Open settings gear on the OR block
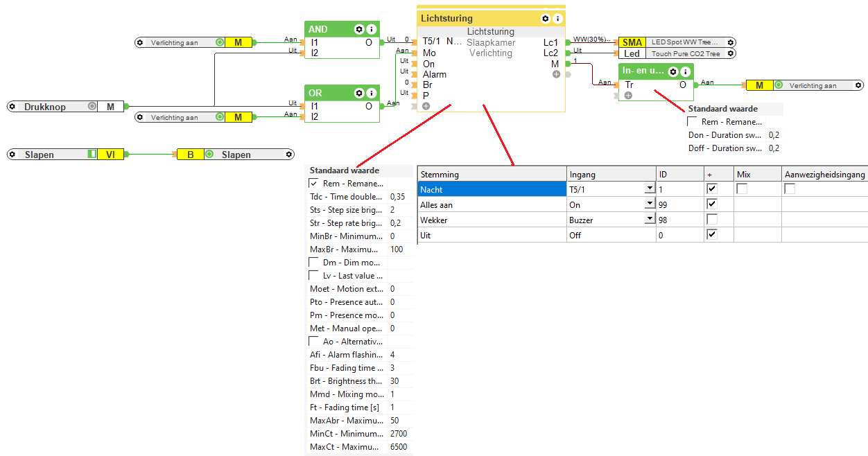The height and width of the screenshot is (456, 868). coord(358,93)
